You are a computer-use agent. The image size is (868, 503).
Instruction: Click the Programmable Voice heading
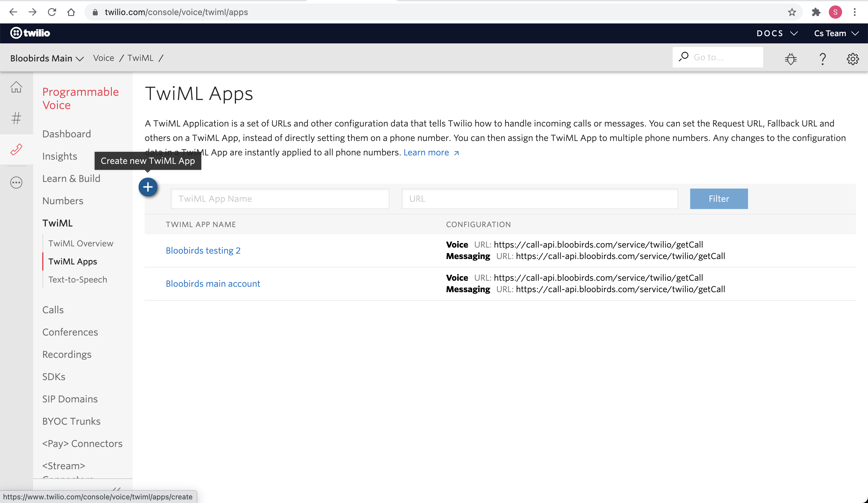click(80, 98)
